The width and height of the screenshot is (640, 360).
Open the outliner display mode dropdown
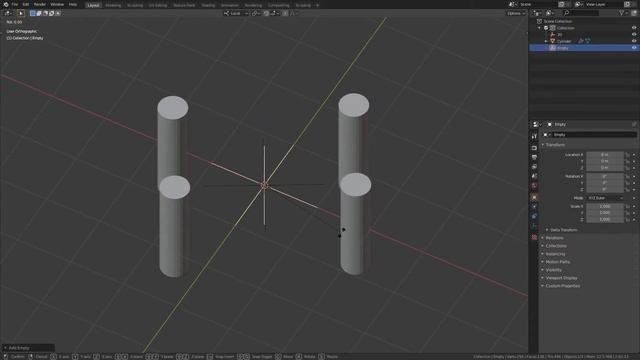coord(551,13)
